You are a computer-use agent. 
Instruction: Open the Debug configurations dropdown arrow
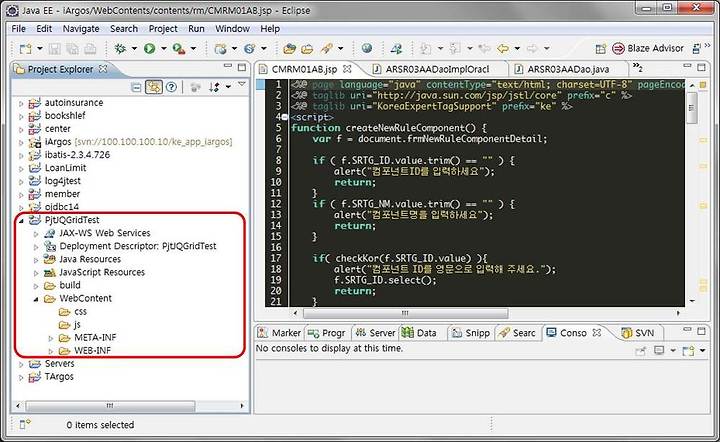(134, 48)
